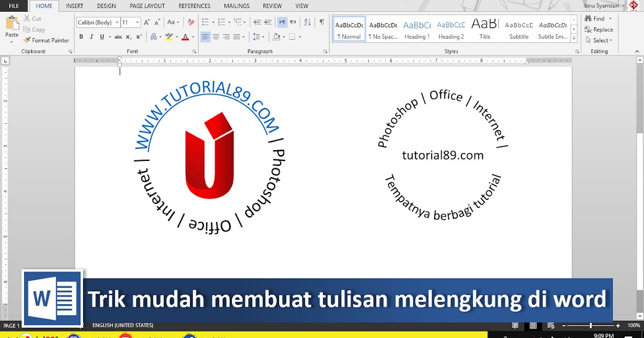The width and height of the screenshot is (644, 338).
Task: Expand the Styles gallery More arrow
Action: [574, 39]
